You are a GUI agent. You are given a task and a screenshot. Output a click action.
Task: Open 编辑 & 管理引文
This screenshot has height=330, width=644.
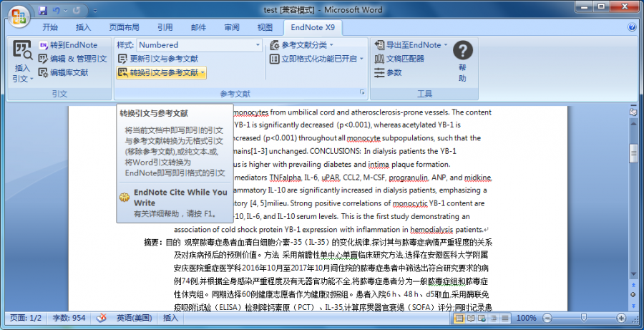pos(73,59)
